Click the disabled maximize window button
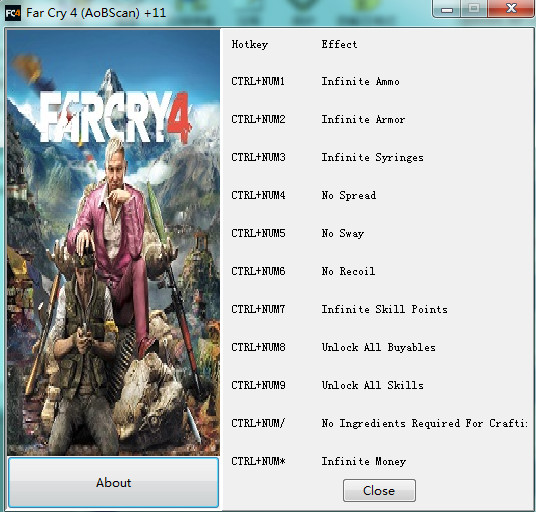This screenshot has height=512, width=536. (474, 9)
